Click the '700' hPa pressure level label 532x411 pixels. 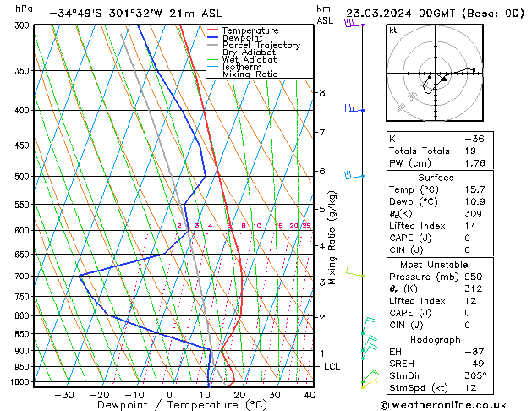click(22, 277)
